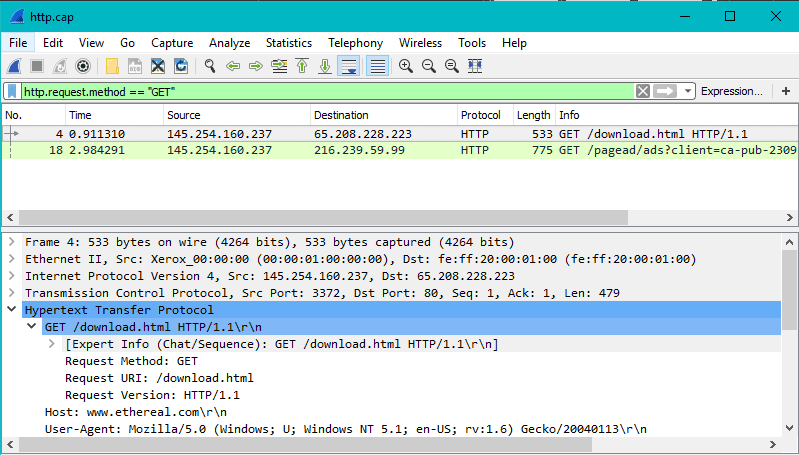Open the Statistics menu

pos(289,43)
